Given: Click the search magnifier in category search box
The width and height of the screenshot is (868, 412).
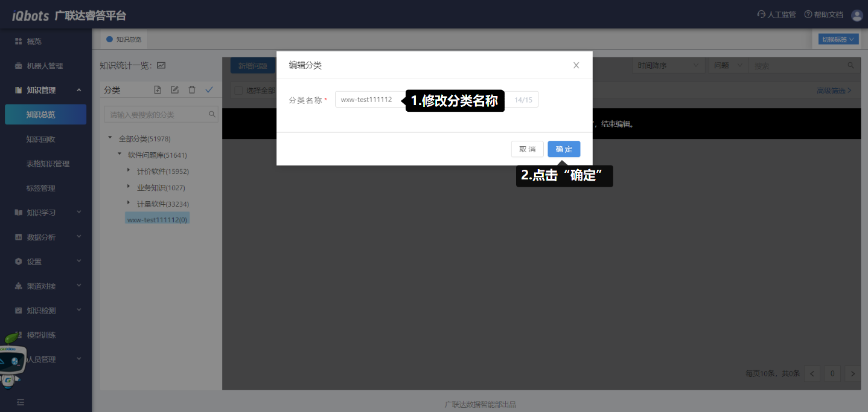Looking at the screenshot, I should (212, 114).
